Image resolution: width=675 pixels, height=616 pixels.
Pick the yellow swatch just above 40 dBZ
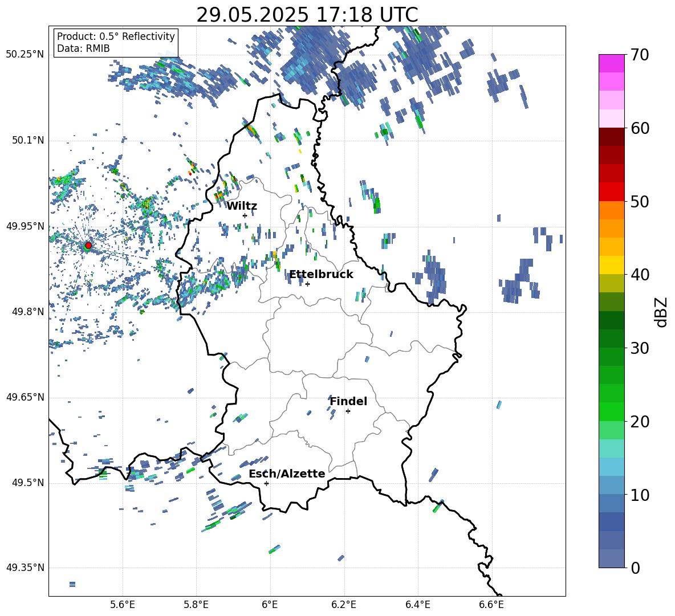(612, 265)
